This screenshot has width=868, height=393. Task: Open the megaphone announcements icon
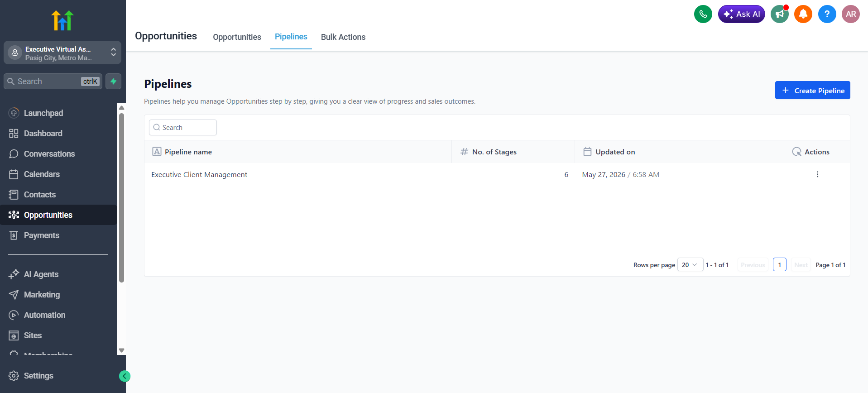tap(780, 14)
